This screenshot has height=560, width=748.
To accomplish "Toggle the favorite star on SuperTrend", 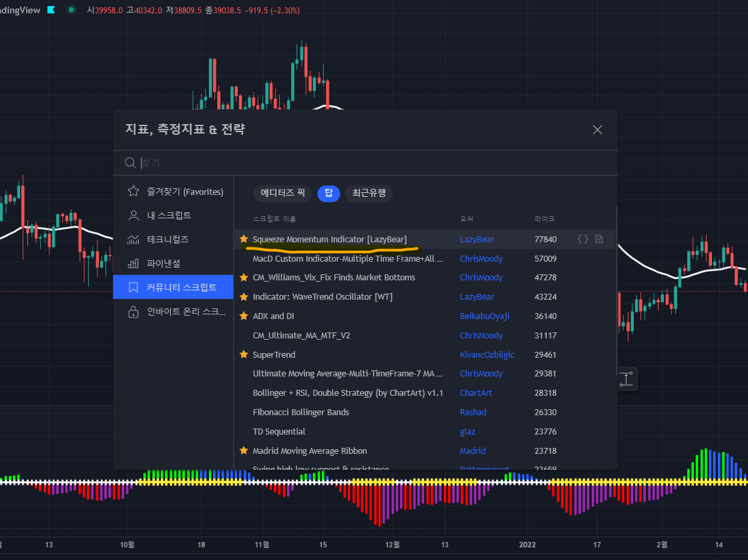I will pos(243,354).
